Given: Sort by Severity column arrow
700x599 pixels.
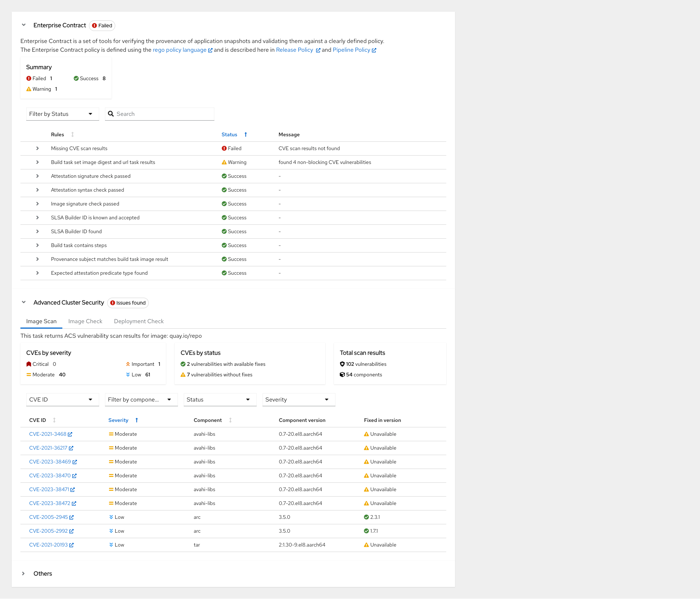Looking at the screenshot, I should 137,420.
